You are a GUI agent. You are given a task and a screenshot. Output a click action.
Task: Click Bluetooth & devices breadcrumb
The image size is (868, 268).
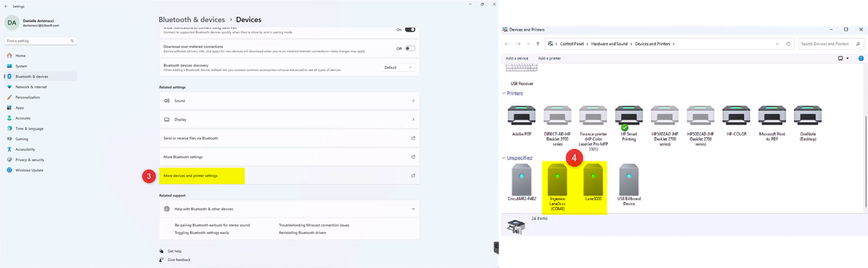coord(192,20)
